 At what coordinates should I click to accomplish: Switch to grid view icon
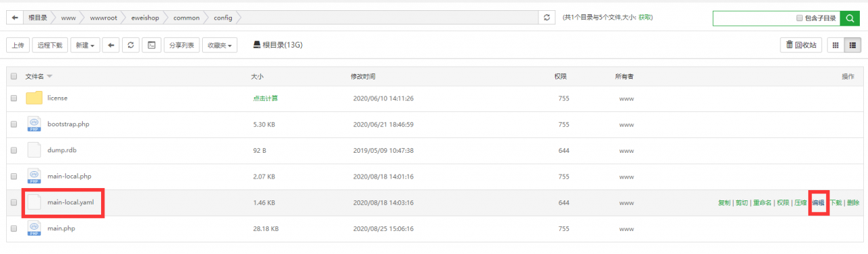point(835,46)
